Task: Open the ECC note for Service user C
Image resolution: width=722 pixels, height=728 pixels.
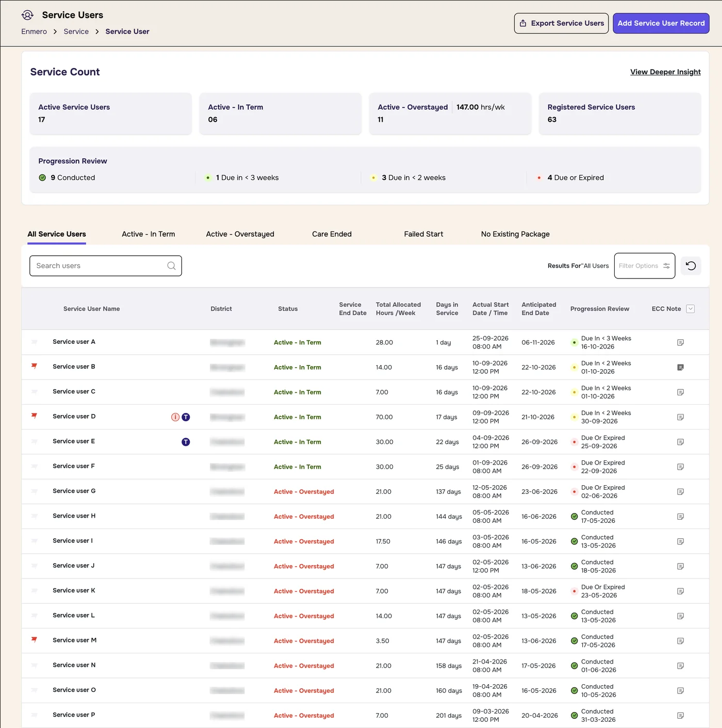Action: click(680, 392)
